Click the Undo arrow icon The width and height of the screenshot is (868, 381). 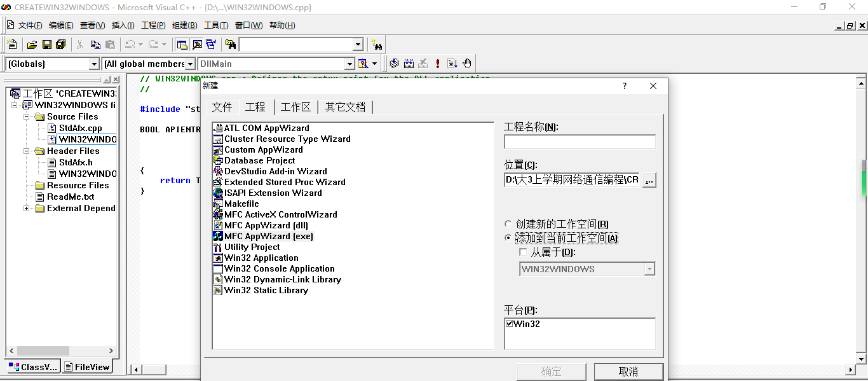pyautogui.click(x=130, y=45)
